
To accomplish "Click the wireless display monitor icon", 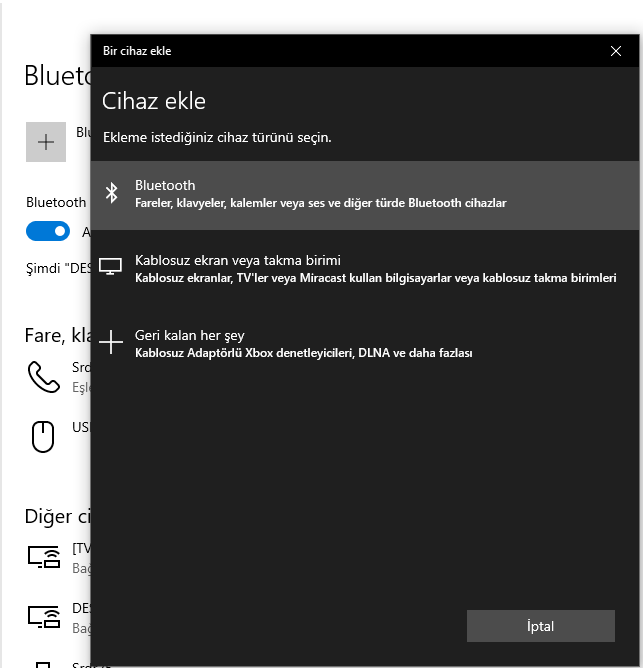I will click(112, 267).
